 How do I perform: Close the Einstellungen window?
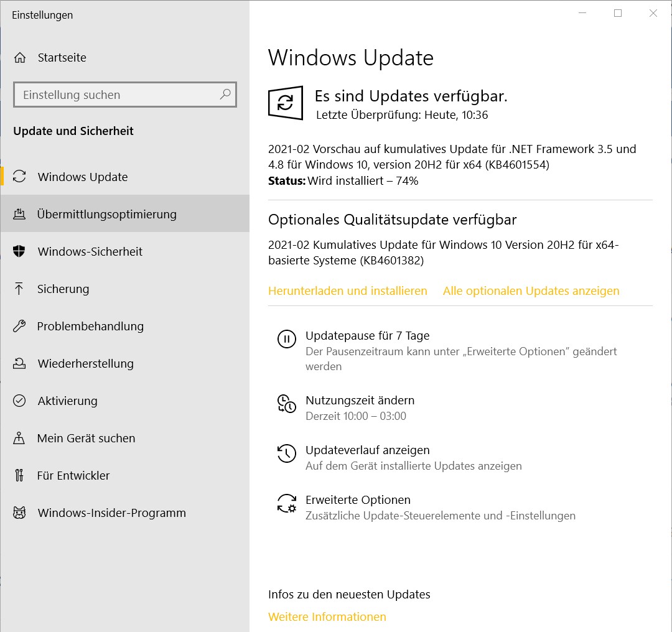click(653, 13)
